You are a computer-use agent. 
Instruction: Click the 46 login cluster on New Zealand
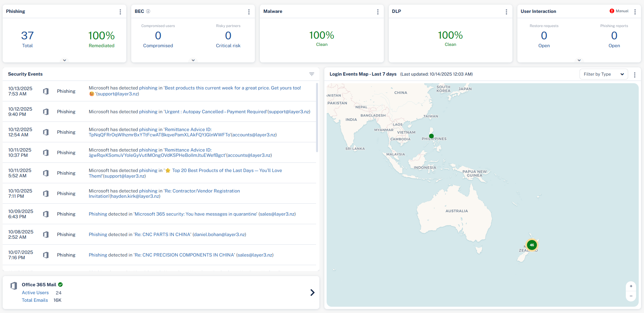[532, 245]
